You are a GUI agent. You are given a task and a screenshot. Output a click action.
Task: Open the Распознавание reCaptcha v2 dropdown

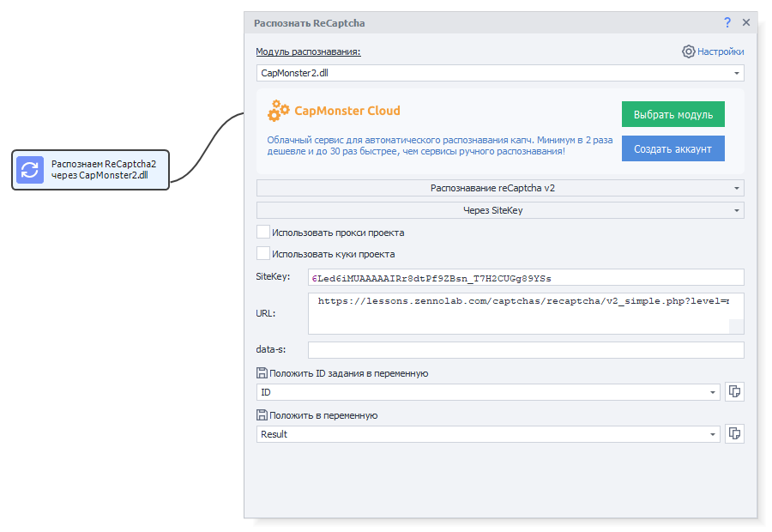pos(735,187)
